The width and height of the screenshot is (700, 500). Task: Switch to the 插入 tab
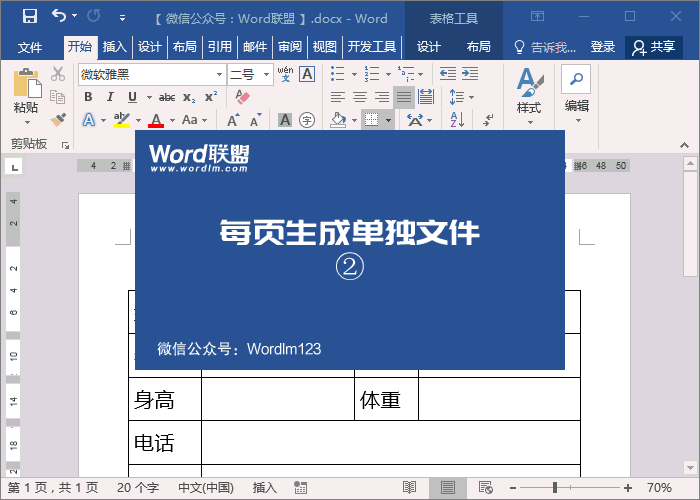click(x=115, y=46)
